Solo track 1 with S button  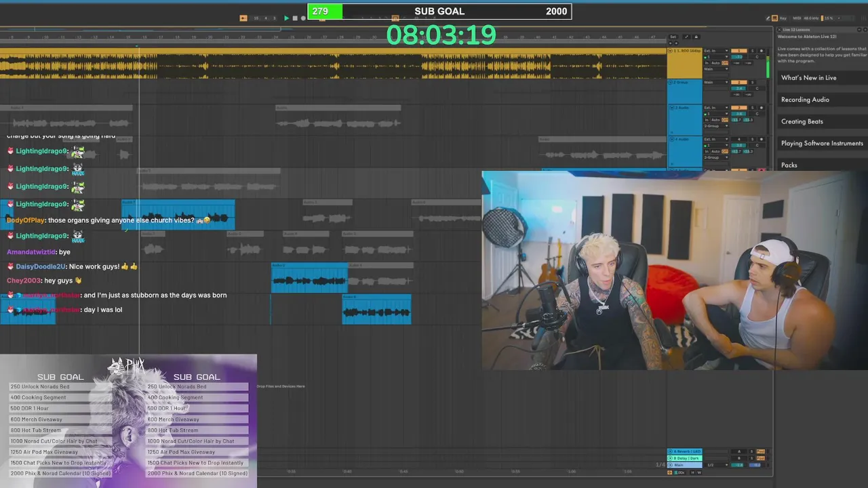coord(752,51)
